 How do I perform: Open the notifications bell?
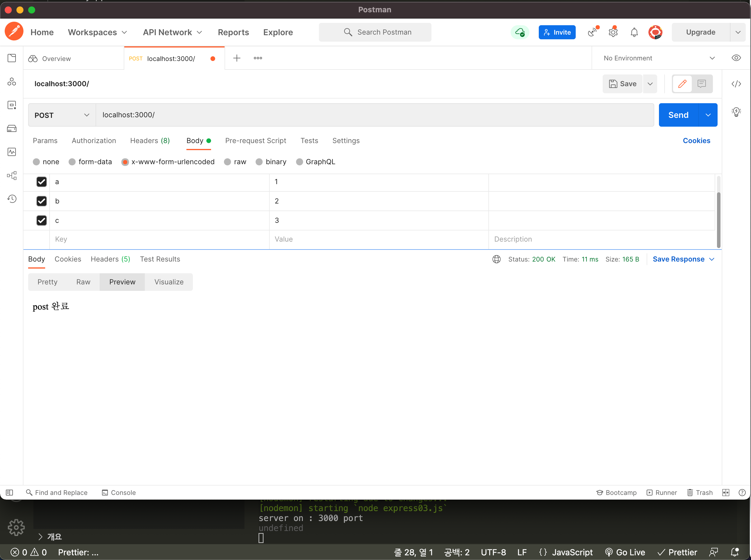tap(634, 32)
